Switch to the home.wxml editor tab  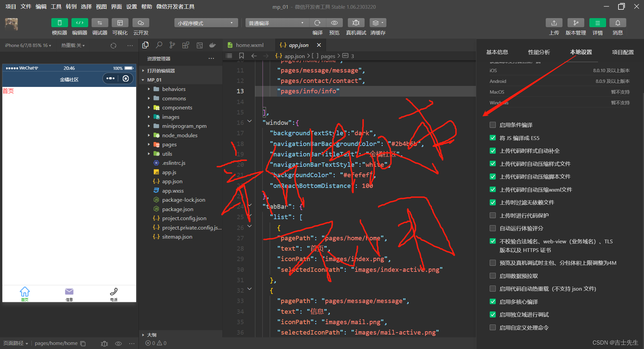pos(249,45)
